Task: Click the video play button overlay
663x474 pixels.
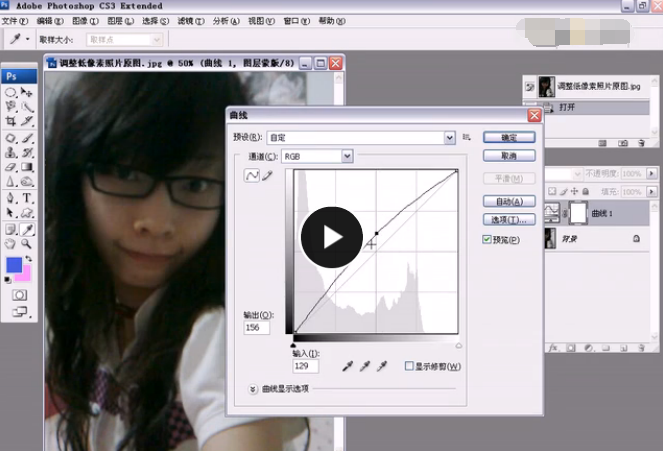Action: [332, 237]
